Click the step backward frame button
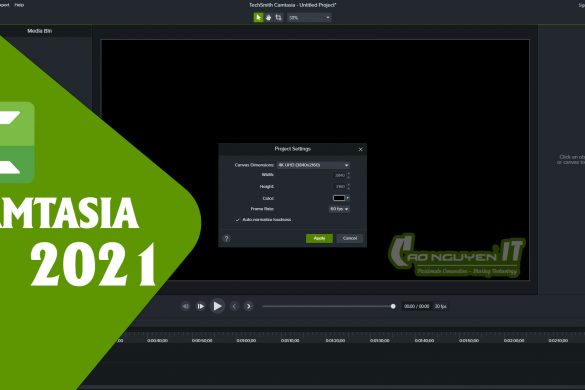 click(185, 306)
